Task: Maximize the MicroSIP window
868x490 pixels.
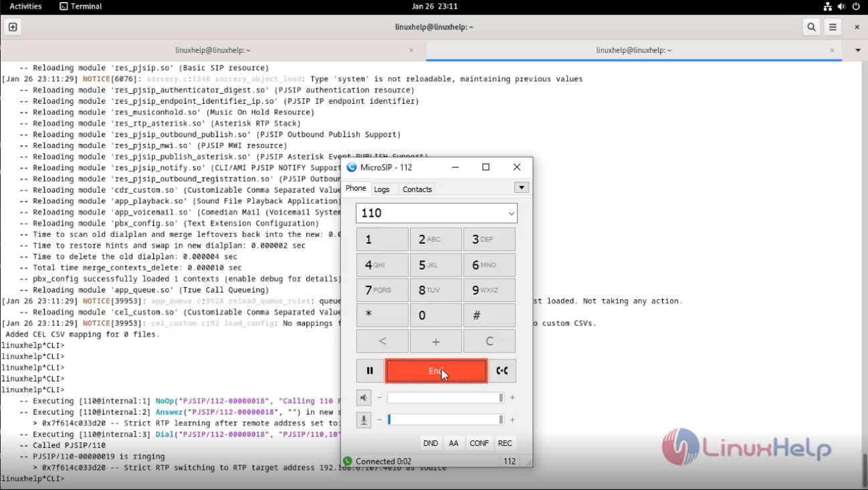Action: 486,167
